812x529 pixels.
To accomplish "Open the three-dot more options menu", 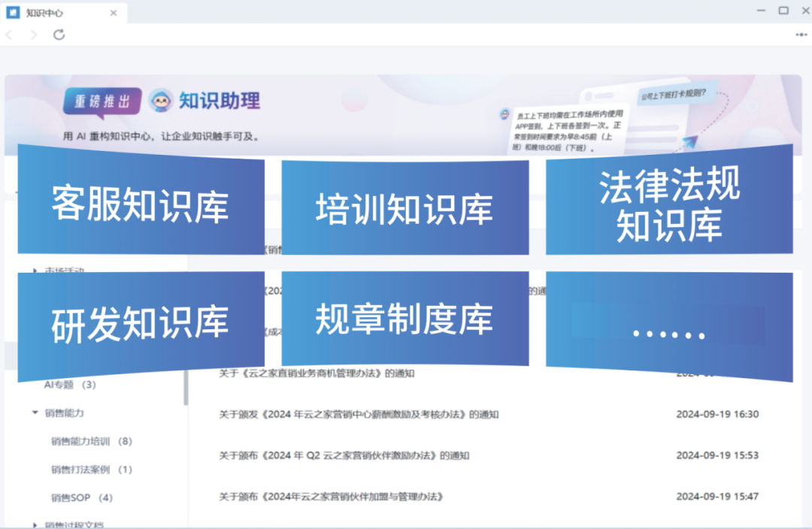I will (x=801, y=35).
